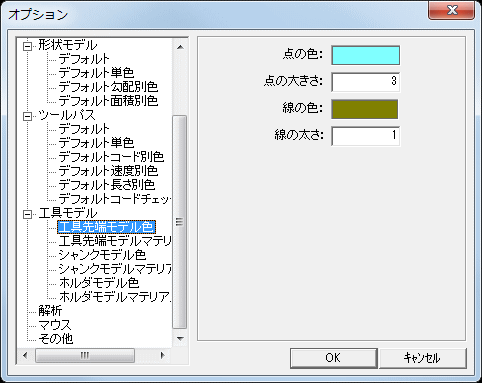
Task: Collapse the 工具モデル tree node
Action: coord(28,214)
